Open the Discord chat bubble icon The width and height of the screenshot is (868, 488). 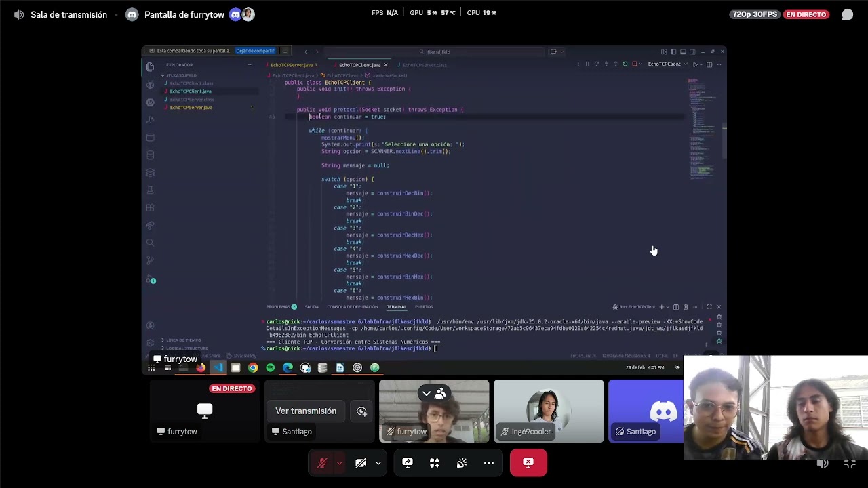click(847, 14)
